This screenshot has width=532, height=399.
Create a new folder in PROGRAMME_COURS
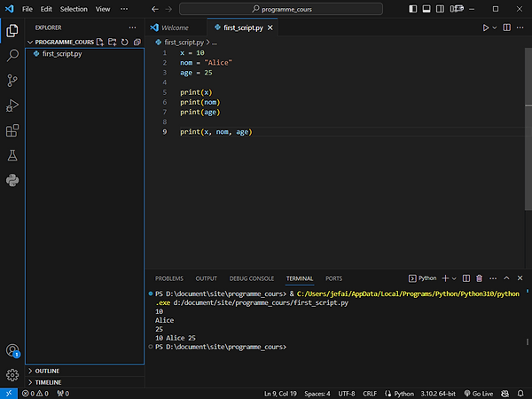(112, 42)
